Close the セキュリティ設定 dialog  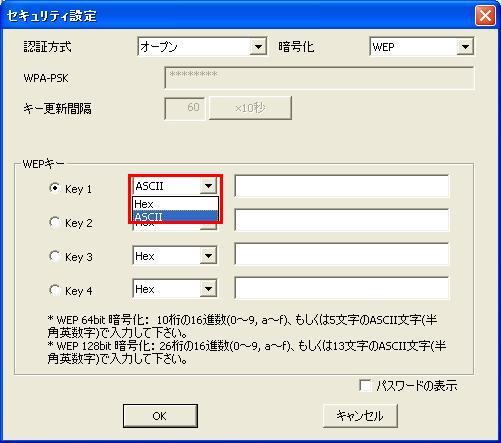tap(485, 15)
